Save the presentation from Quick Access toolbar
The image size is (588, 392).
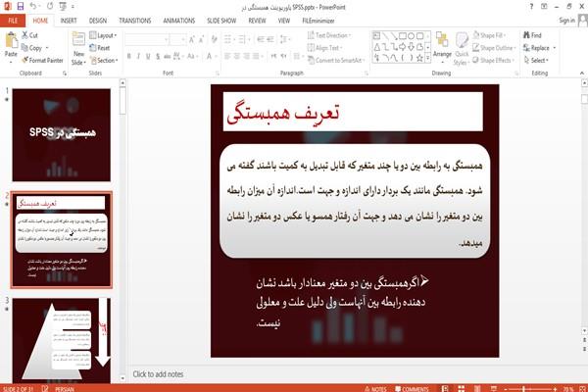[21, 7]
